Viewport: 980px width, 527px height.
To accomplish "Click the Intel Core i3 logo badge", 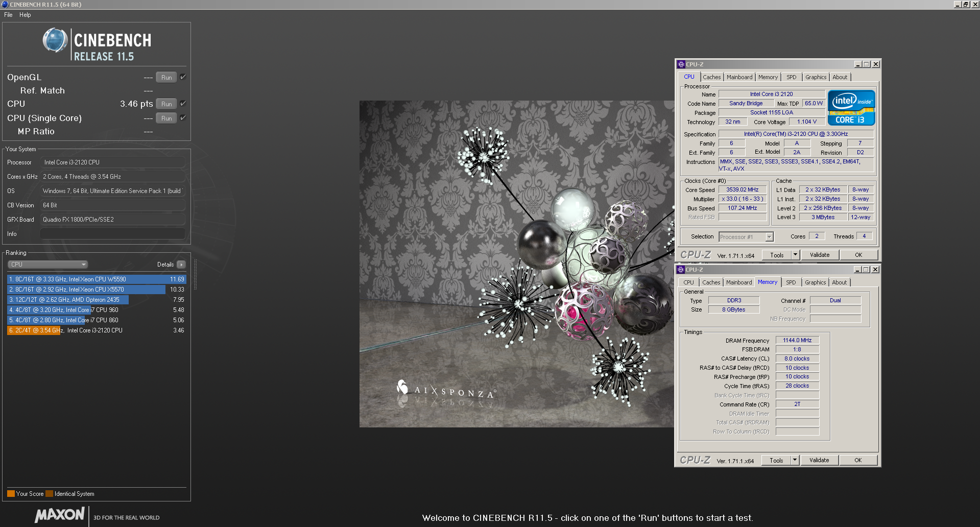I will [x=851, y=108].
